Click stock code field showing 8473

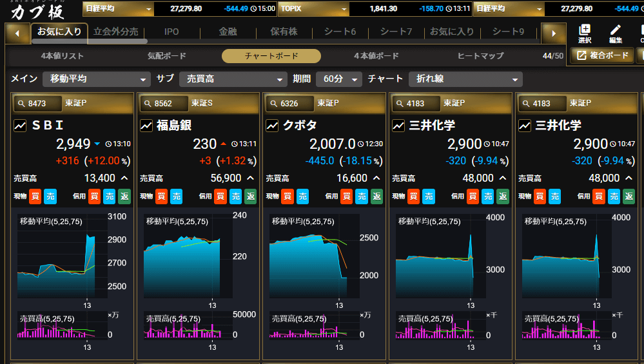coord(39,103)
